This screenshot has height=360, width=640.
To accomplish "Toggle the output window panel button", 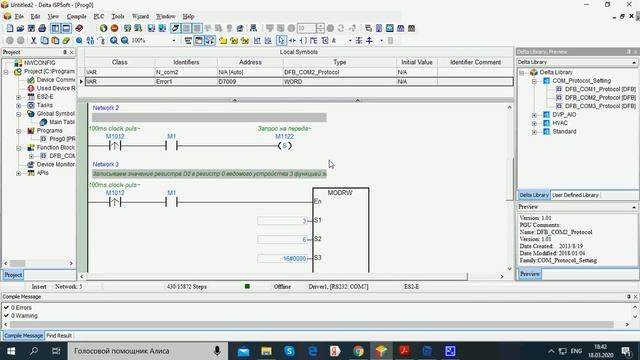I will point(66,28).
